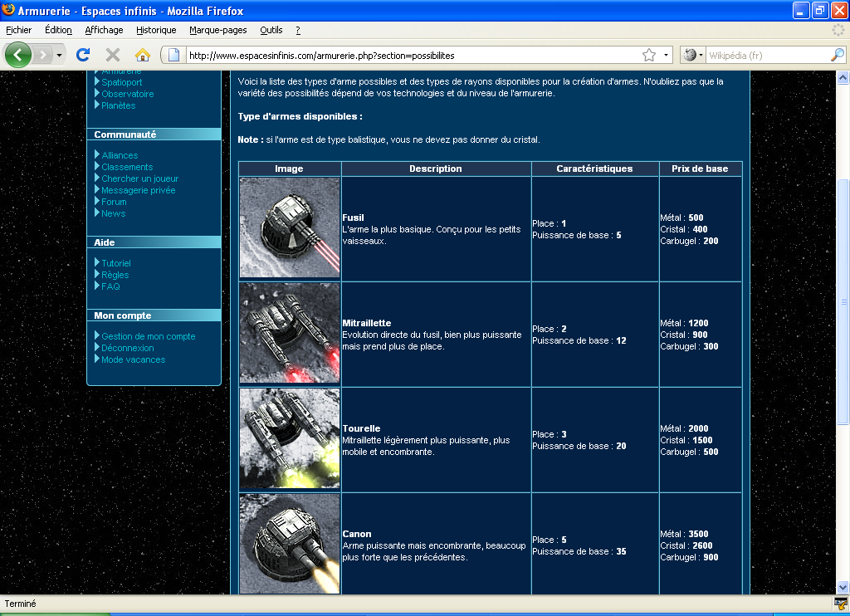Go back with the green Back arrow
This screenshot has width=850, height=616.
tap(18, 55)
